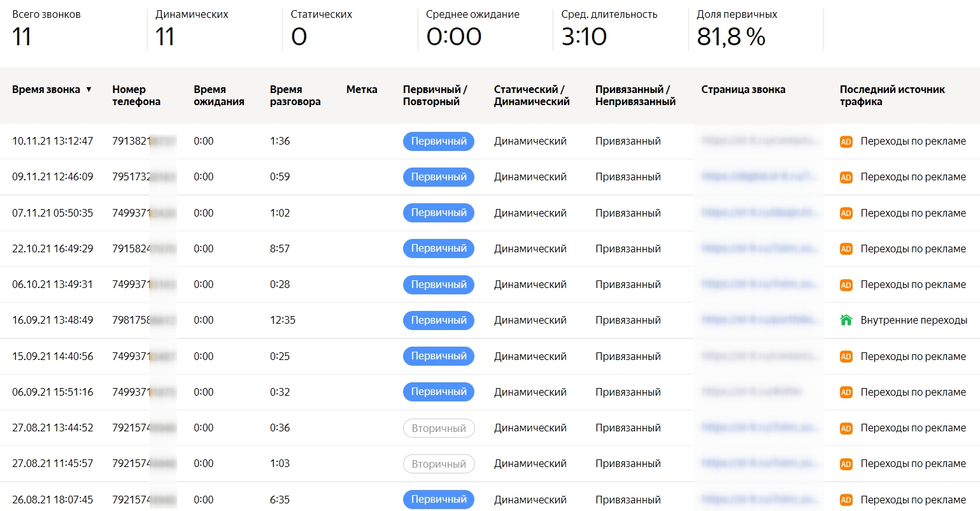Sort by the Время звонка column arrow

[x=89, y=90]
